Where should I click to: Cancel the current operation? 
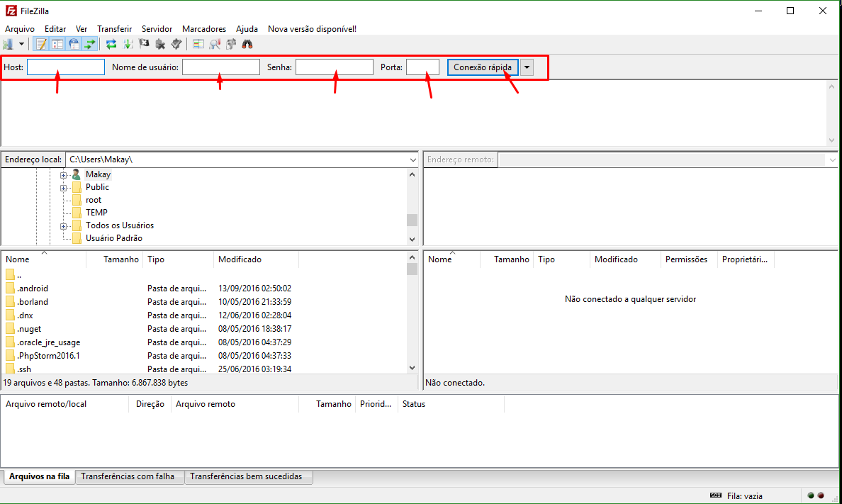144,44
